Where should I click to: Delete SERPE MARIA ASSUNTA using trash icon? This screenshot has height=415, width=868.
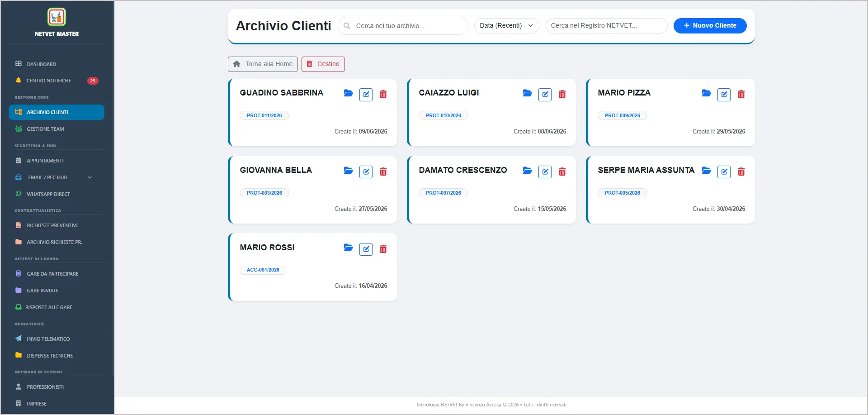click(x=741, y=172)
